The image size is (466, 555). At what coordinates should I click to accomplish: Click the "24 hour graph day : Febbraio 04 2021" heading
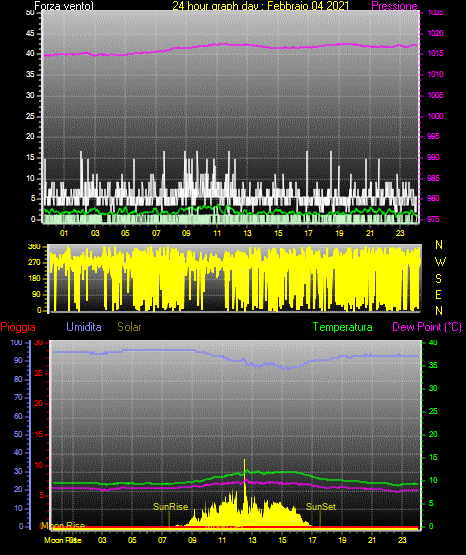pos(261,5)
